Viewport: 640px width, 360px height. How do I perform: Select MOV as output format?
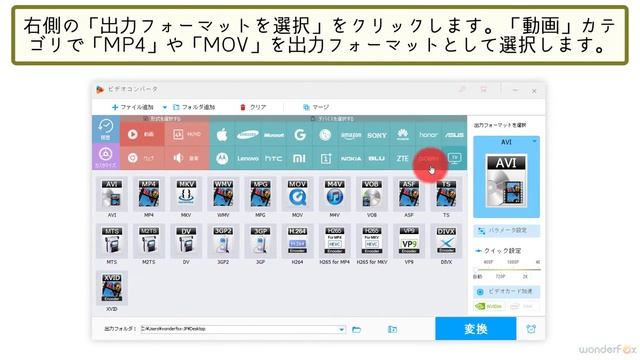point(297,194)
